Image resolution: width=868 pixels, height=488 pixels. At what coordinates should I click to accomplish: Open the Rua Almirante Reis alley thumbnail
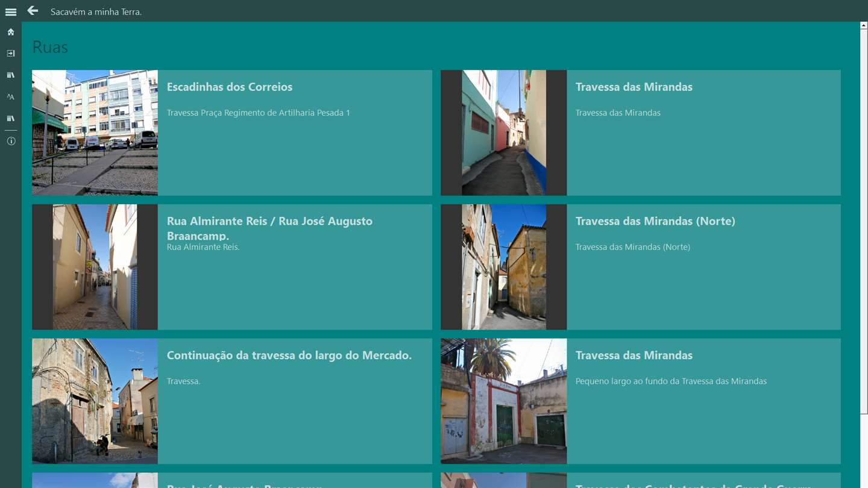(x=95, y=267)
